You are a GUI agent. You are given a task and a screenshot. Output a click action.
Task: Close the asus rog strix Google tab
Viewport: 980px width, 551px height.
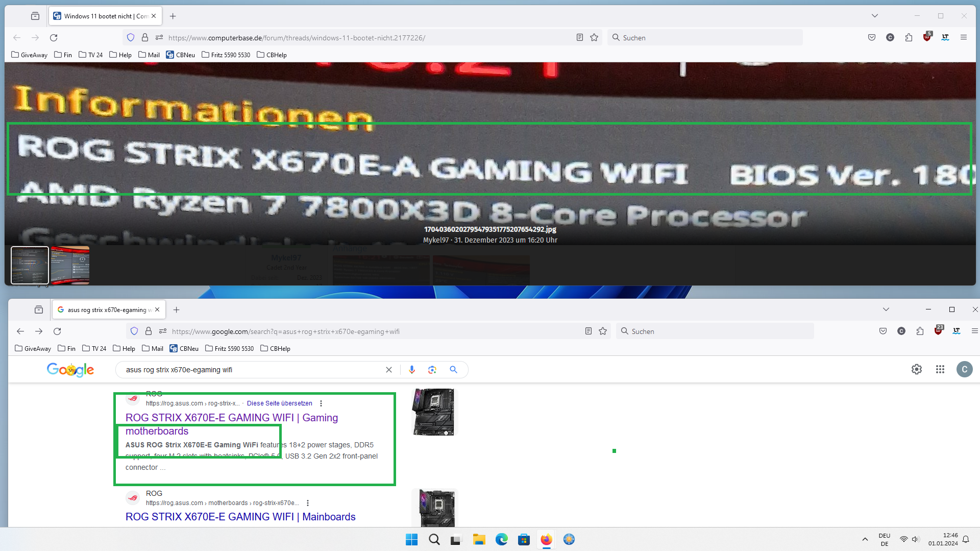[x=157, y=309]
